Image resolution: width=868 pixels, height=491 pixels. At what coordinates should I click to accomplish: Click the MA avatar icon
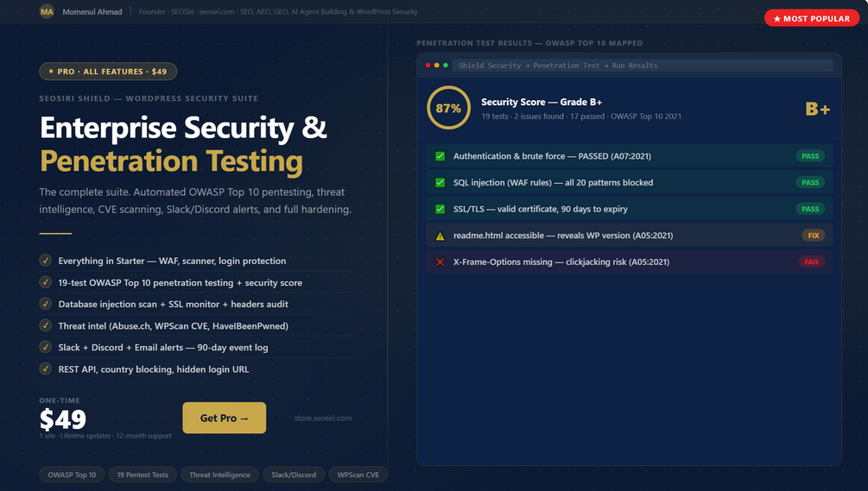(47, 12)
